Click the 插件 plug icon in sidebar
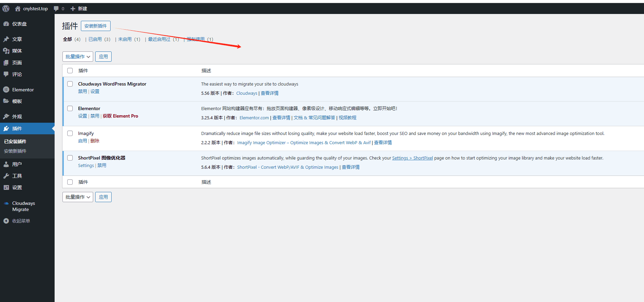This screenshot has width=644, height=302. (6, 129)
